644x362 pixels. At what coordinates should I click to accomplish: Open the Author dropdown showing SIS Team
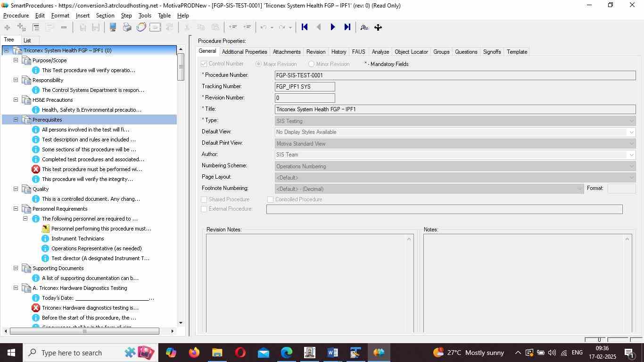pyautogui.click(x=455, y=155)
